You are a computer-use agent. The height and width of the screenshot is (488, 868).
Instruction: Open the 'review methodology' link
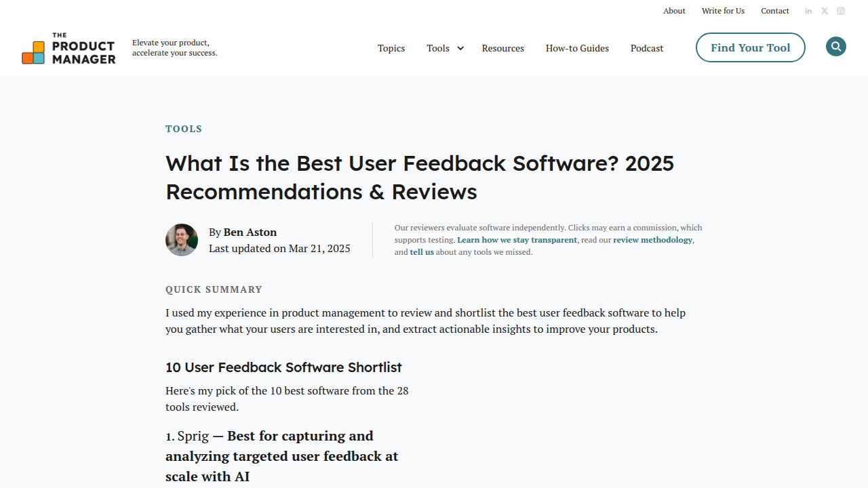(653, 240)
